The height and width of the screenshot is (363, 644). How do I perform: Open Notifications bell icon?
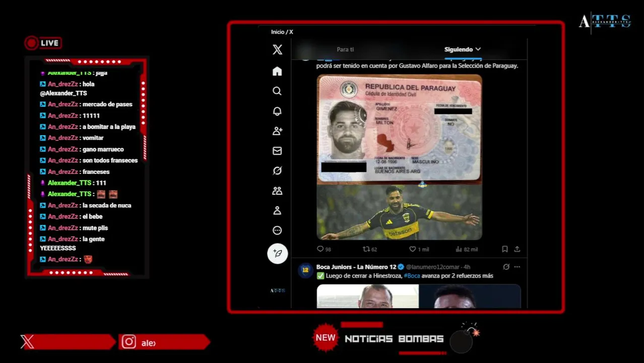(x=277, y=111)
